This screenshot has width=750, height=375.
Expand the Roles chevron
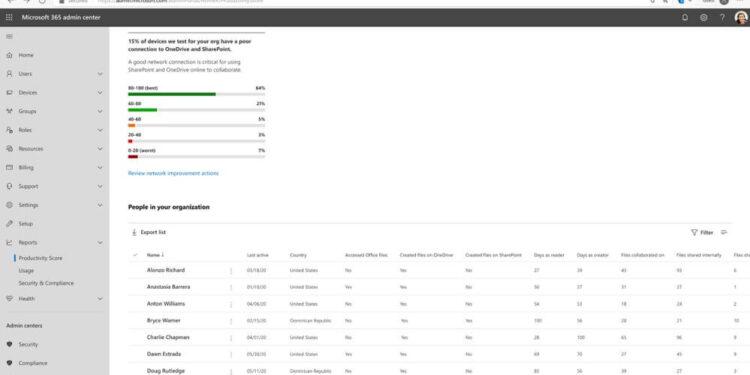pos(100,130)
